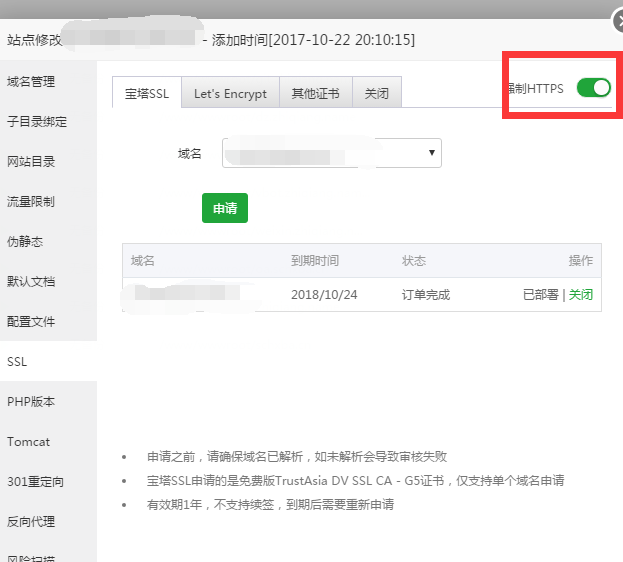Screen dimensions: 623x562
Task: Click the dialog title 添加时间 text
Action: click(x=313, y=40)
